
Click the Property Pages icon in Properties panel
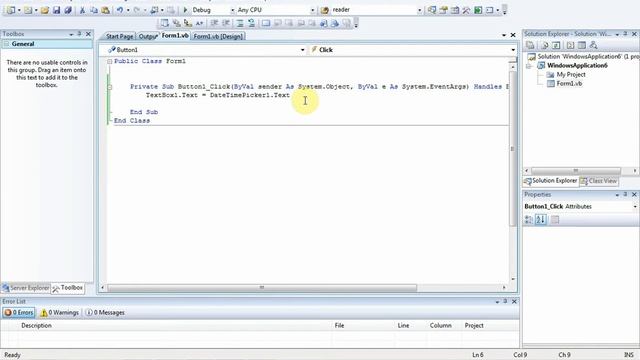555,220
